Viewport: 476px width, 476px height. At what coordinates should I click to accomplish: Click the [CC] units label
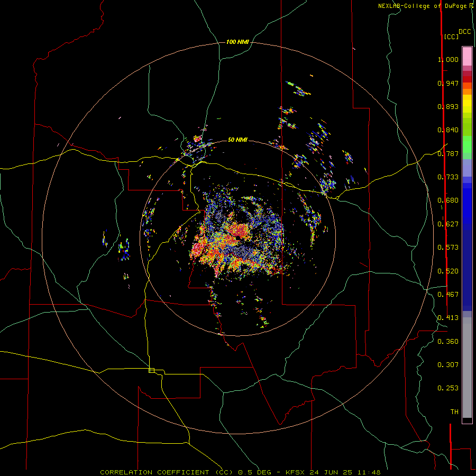(x=451, y=36)
